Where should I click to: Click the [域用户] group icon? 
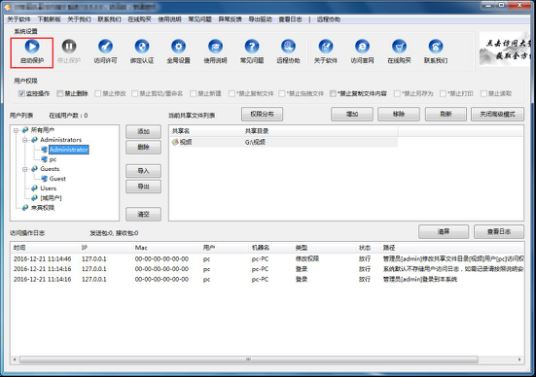[35, 198]
